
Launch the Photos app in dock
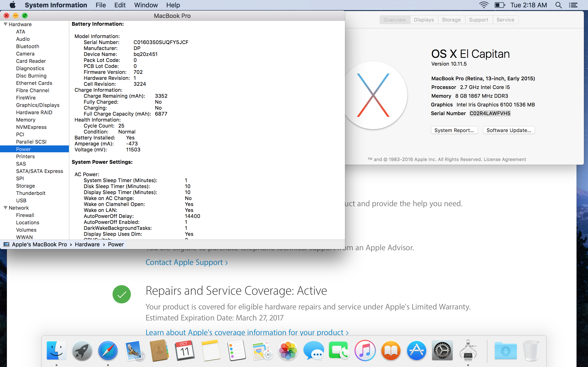pos(288,350)
